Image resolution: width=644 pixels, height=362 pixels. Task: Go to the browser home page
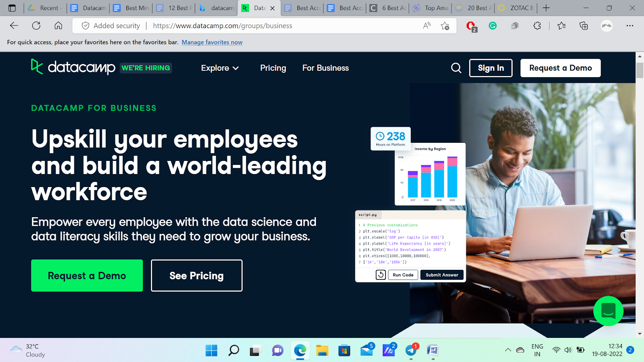[x=58, y=26]
